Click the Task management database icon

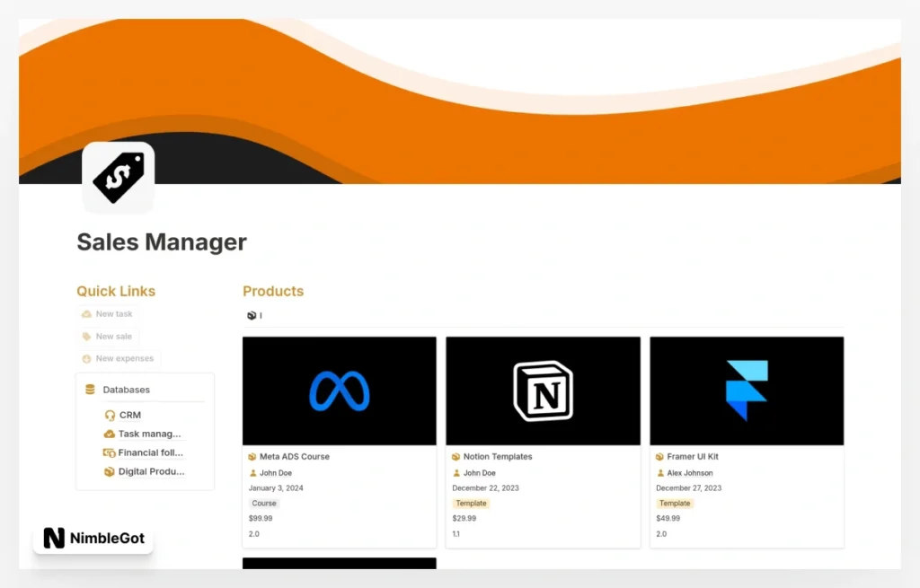(x=110, y=434)
